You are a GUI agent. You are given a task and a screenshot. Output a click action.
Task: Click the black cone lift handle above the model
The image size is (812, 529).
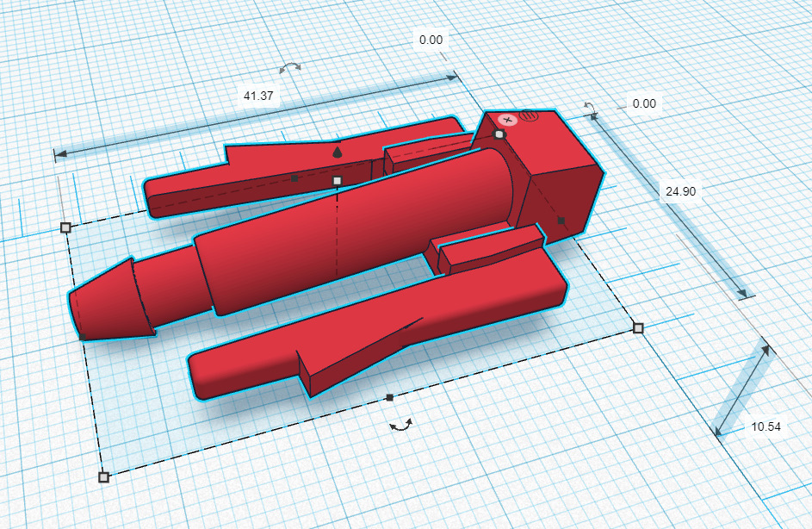338,152
